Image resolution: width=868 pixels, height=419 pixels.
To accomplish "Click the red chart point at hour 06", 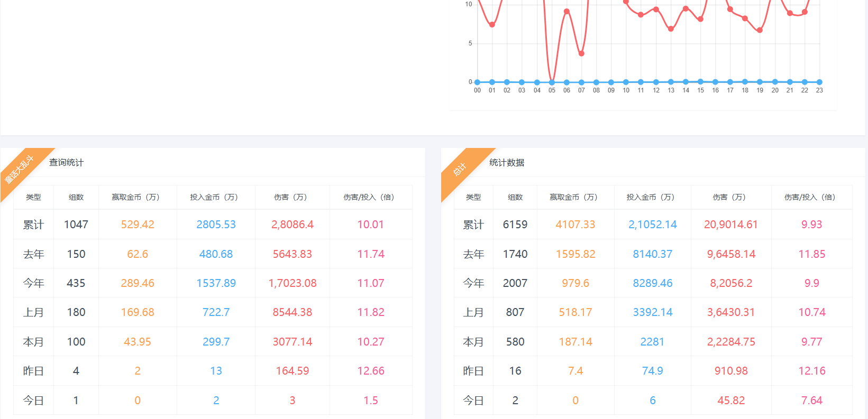I will point(567,11).
